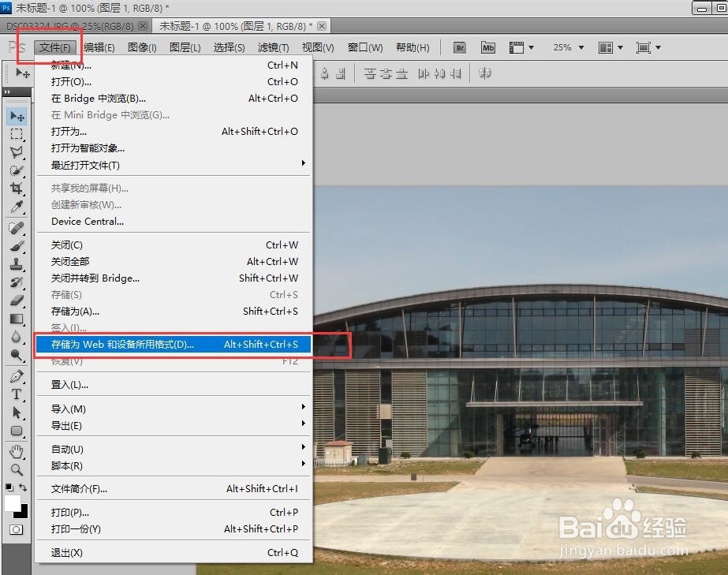
Task: Pick the white foreground color swatch
Action: [x=12, y=502]
